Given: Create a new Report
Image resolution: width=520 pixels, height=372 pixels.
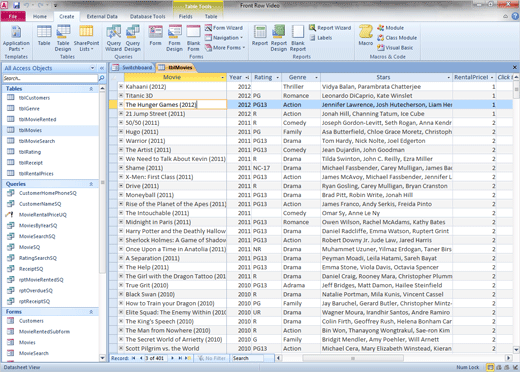Looking at the screenshot, I should [x=260, y=36].
